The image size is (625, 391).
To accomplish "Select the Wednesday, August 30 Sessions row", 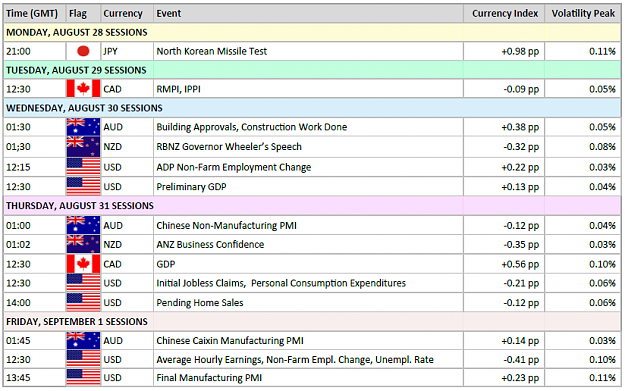I will (312, 108).
